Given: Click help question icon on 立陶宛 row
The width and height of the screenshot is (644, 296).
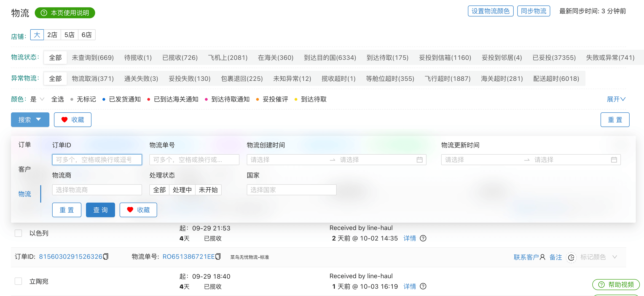Looking at the screenshot, I should point(423,286).
